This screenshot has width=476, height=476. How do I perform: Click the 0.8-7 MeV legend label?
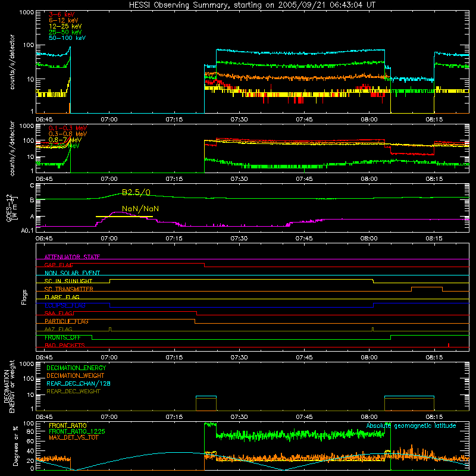point(65,140)
